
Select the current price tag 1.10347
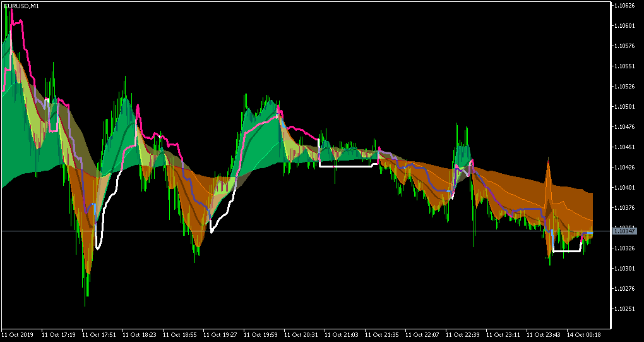[x=624, y=231]
